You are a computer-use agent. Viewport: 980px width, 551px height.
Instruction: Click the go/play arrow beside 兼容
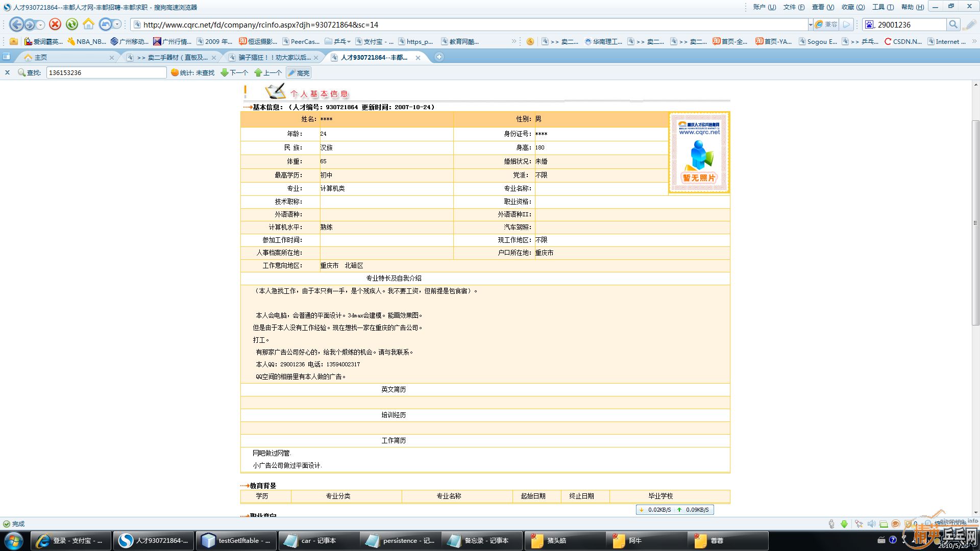tap(847, 24)
